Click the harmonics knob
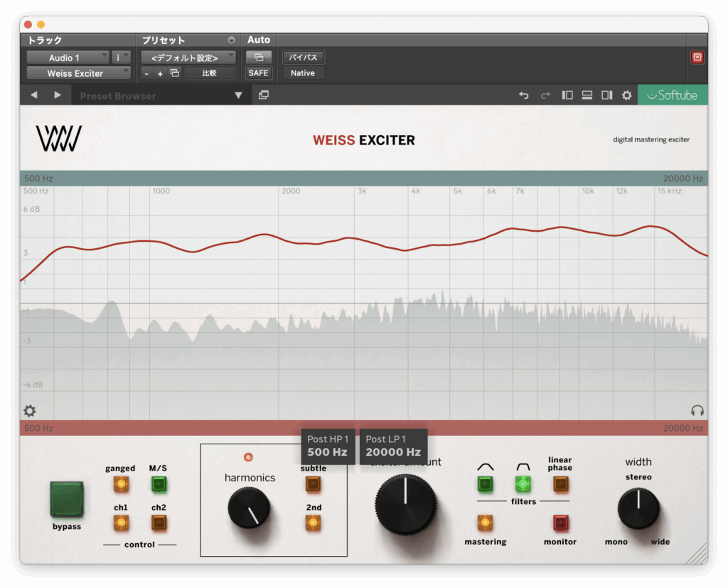The image size is (728, 588). (x=249, y=508)
